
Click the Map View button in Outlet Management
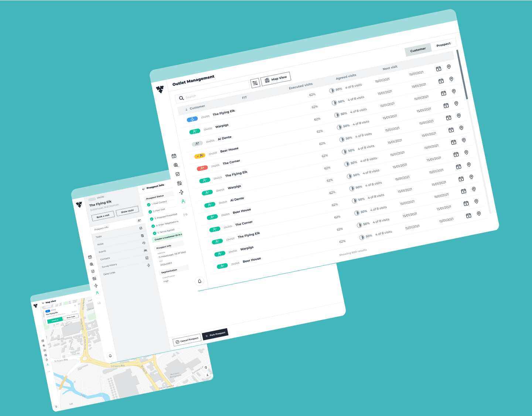[x=276, y=79]
